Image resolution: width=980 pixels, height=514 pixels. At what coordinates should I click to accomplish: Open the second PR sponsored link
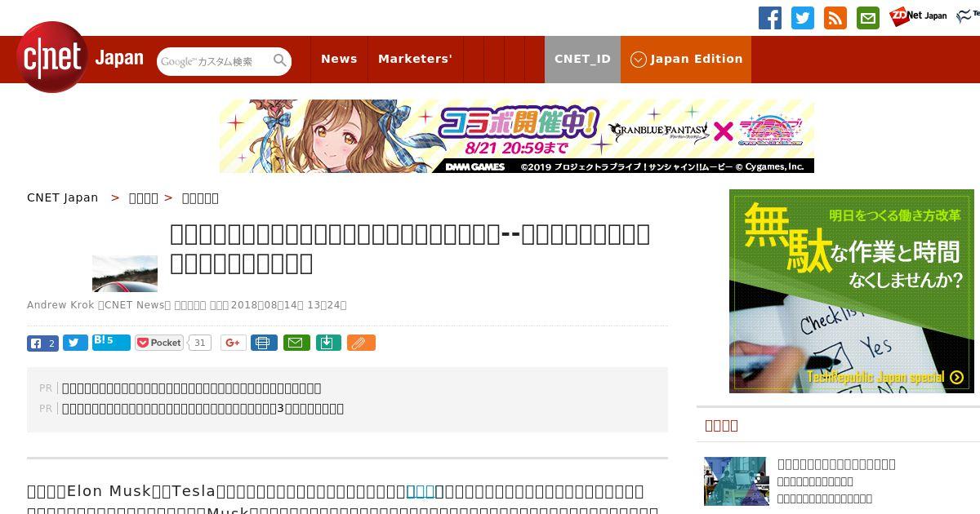(203, 409)
